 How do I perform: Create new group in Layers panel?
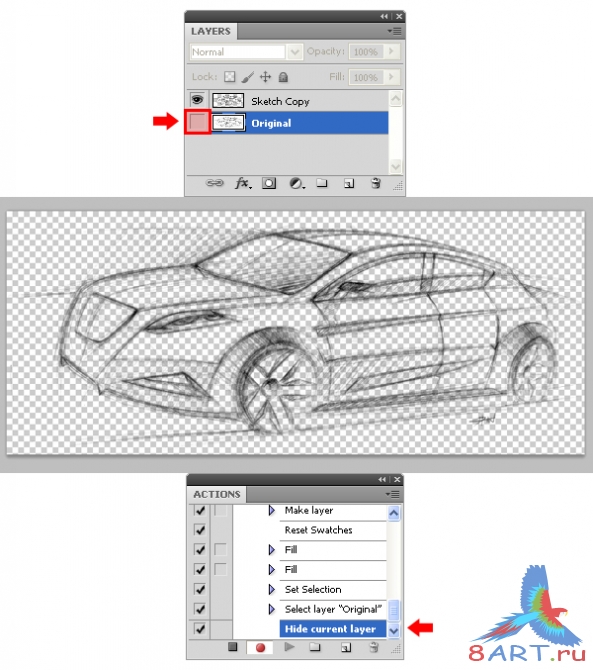[x=322, y=183]
